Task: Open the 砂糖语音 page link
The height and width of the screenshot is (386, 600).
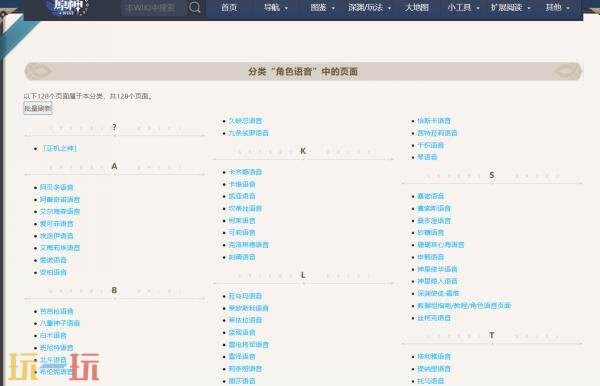Action: pos(430,232)
